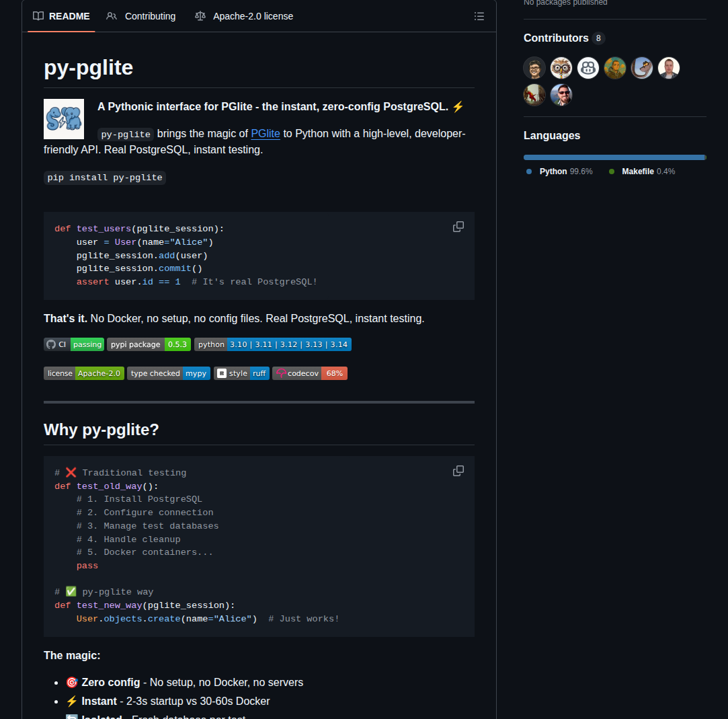Screen dimensions: 728x719
Task: Click the people icon on Contributing tab
Action: (x=112, y=16)
